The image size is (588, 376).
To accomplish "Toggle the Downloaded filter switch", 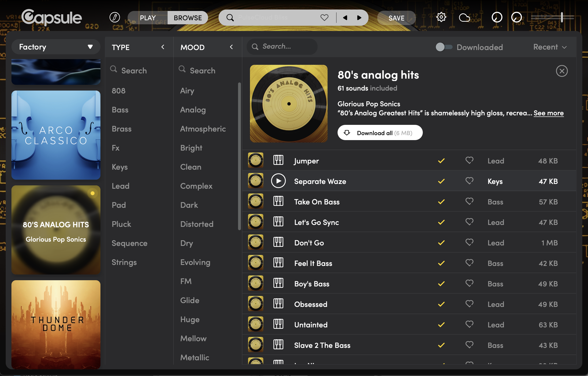I will pyautogui.click(x=443, y=47).
